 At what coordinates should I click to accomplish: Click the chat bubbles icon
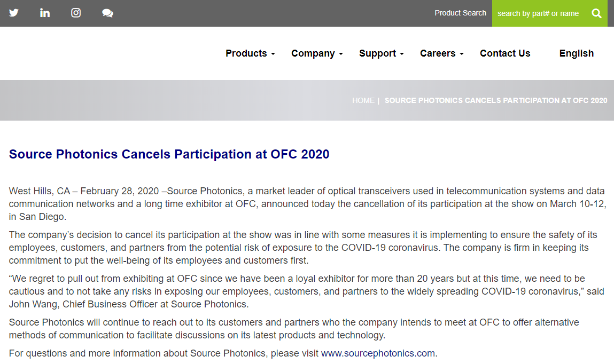click(x=107, y=13)
